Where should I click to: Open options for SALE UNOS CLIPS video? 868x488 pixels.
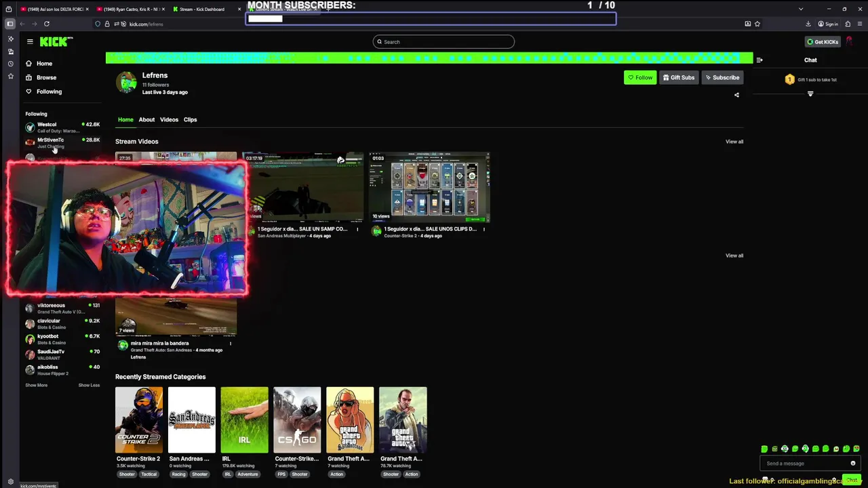coord(484,229)
